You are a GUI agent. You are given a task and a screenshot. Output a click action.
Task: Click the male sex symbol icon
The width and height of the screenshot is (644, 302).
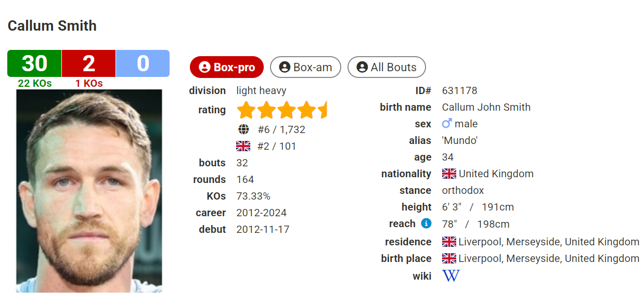[x=447, y=124]
